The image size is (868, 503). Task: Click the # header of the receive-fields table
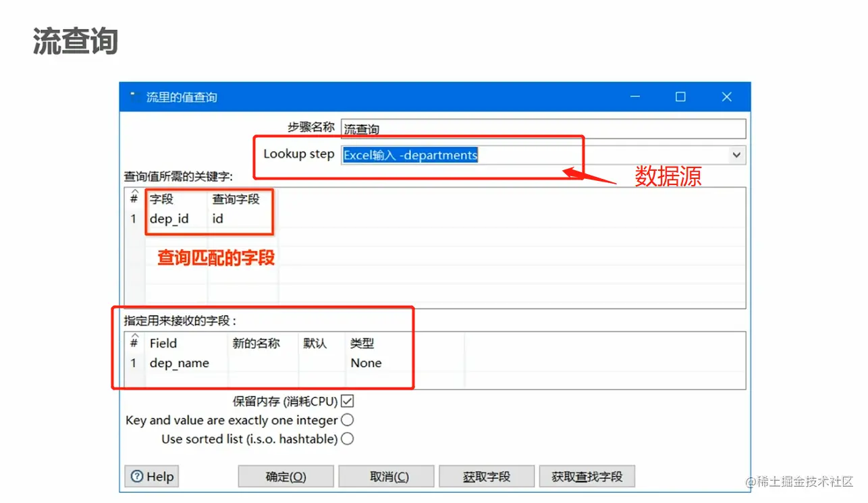pyautogui.click(x=134, y=342)
